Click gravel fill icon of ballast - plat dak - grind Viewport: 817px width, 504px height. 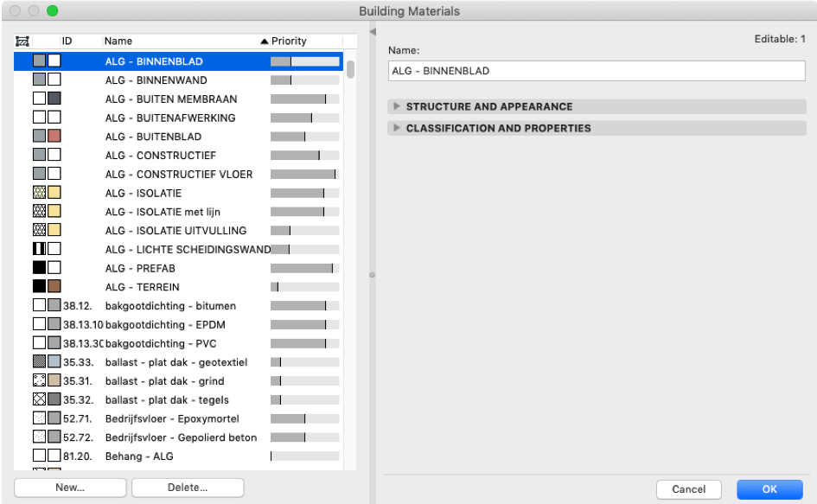(39, 380)
